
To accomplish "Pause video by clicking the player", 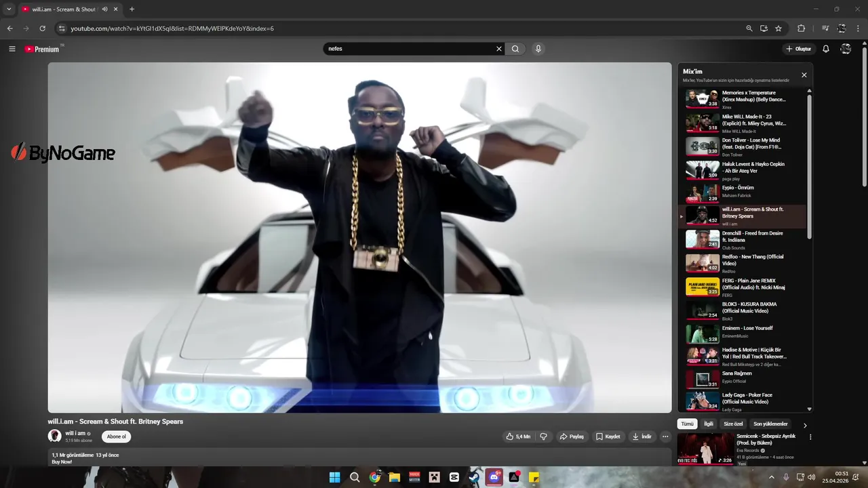I will 359,237.
